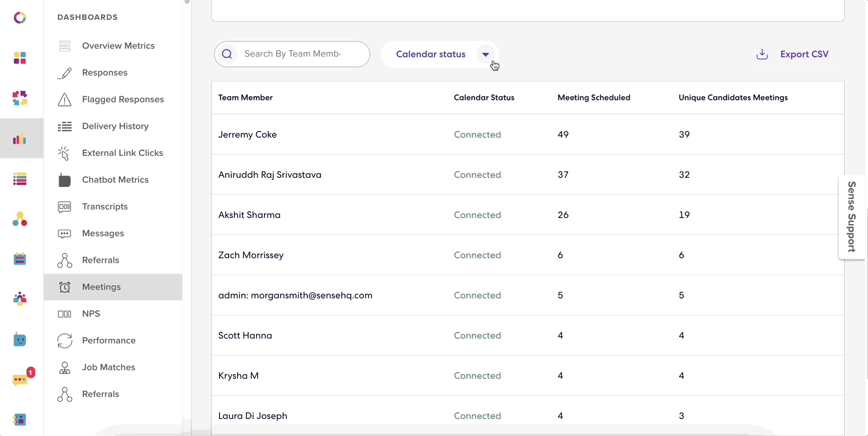Click the pencil icon beside Responses

65,72
